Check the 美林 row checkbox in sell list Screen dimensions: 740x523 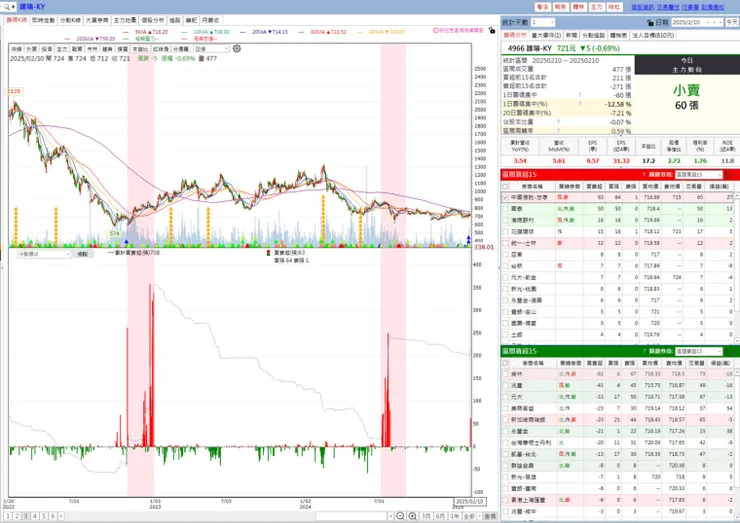(505, 374)
